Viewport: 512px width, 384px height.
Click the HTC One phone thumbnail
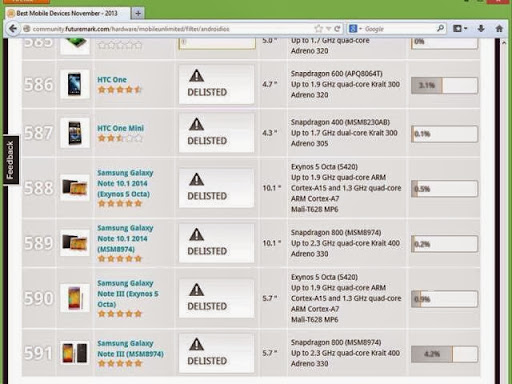(75, 84)
